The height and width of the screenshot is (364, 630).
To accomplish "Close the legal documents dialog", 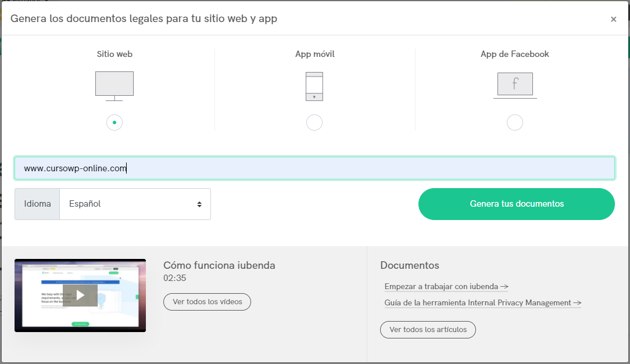I will tap(613, 19).
